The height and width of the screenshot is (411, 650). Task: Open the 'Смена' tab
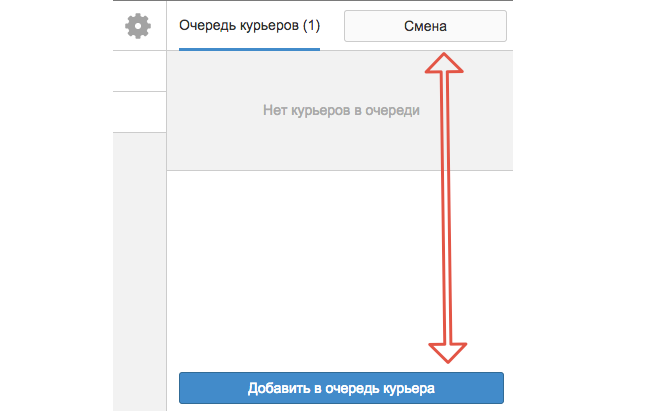(x=425, y=26)
